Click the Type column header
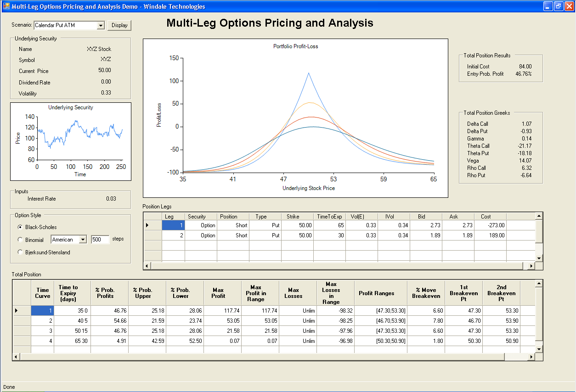The width and height of the screenshot is (576, 392). coord(265,216)
